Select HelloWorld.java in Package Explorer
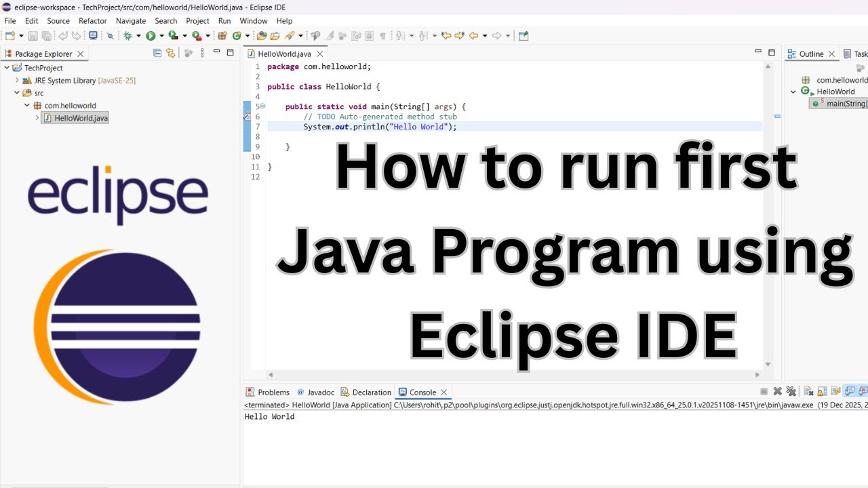 pyautogui.click(x=75, y=118)
